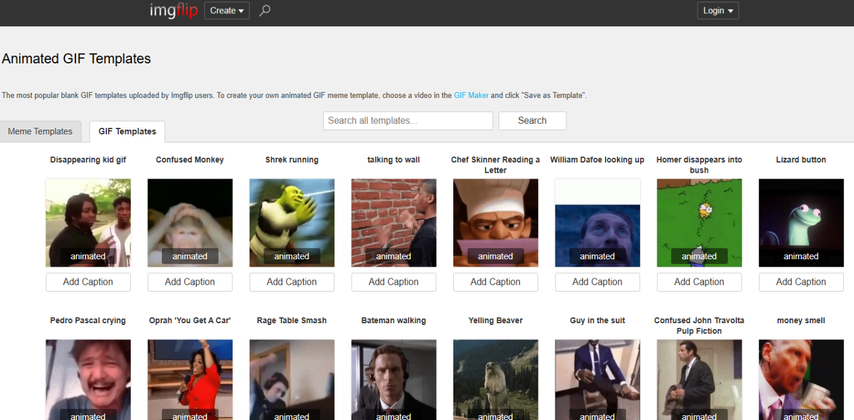Click the 'Yelling Beaver' title
Image resolution: width=854 pixels, height=420 pixels.
[x=496, y=320]
